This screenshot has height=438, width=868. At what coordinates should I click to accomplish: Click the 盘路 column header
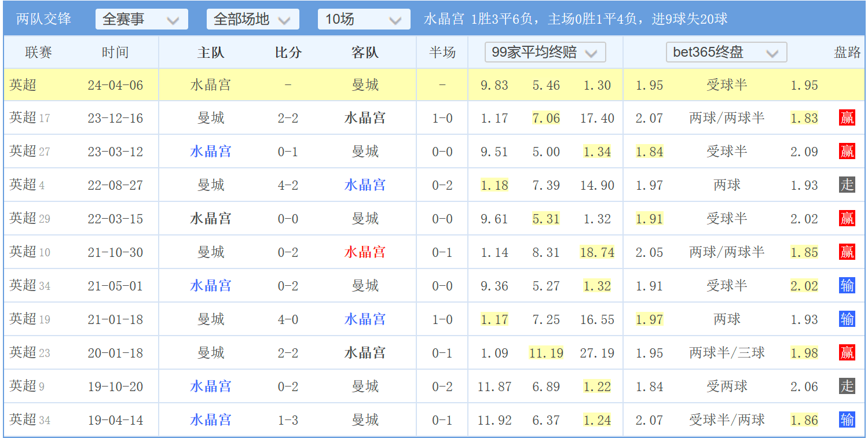(x=847, y=53)
